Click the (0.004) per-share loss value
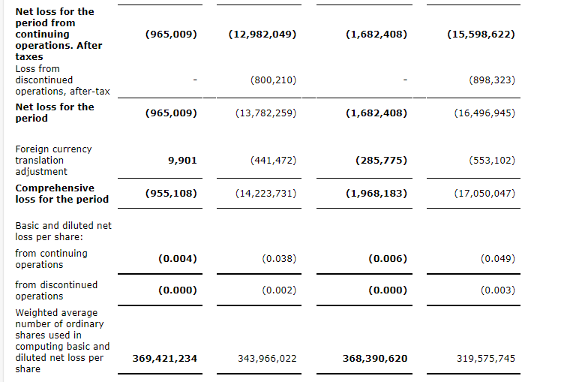Viewport: 588px width, 382px height. pyautogui.click(x=178, y=258)
